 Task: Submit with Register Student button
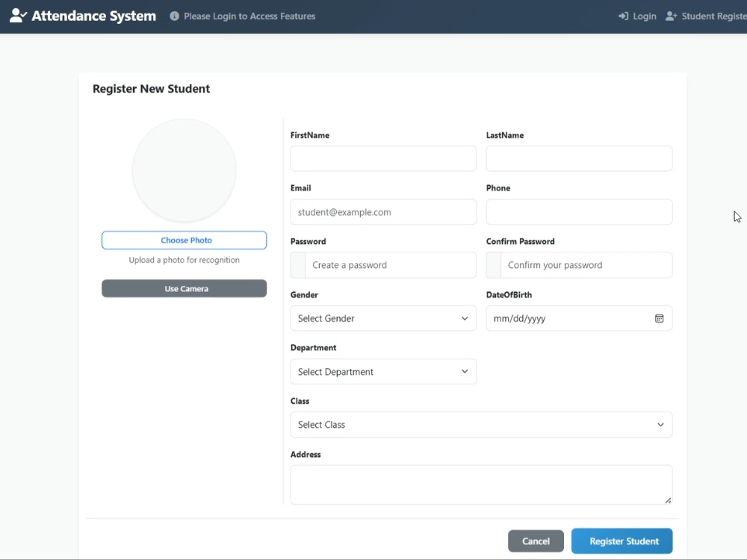pyautogui.click(x=622, y=541)
